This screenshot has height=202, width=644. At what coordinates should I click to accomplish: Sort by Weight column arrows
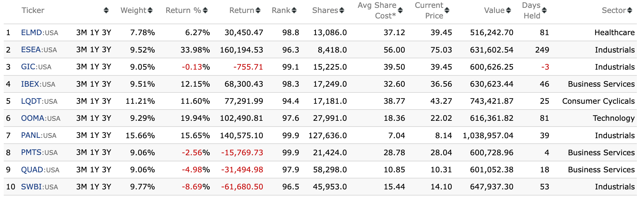click(150, 11)
